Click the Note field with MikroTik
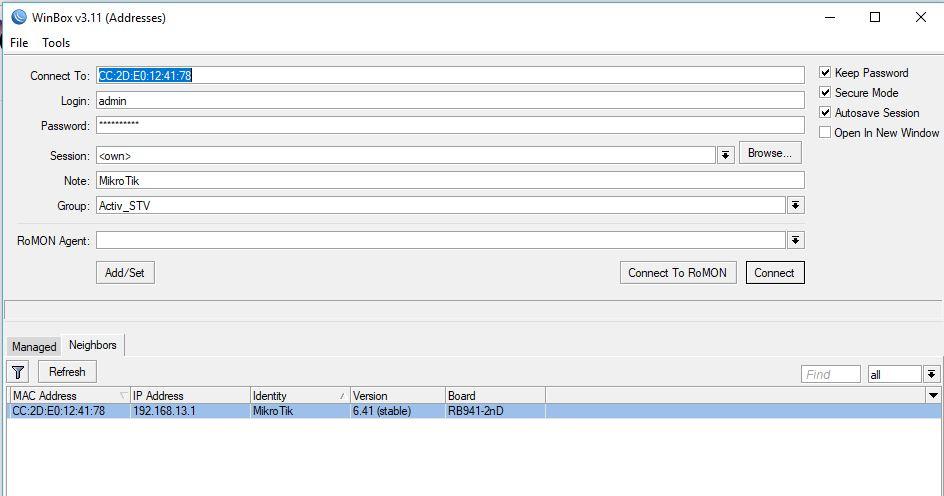Viewport: 944px width, 496px height. [x=450, y=181]
